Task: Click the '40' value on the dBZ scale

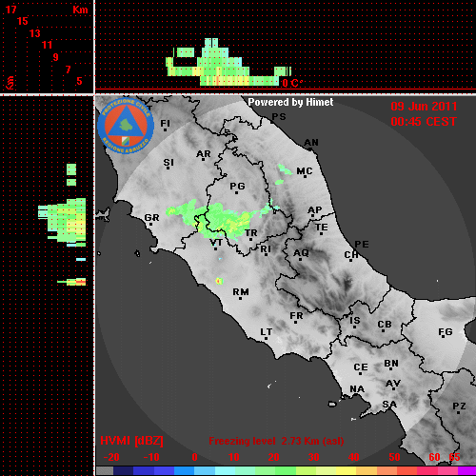Action: click(x=354, y=457)
